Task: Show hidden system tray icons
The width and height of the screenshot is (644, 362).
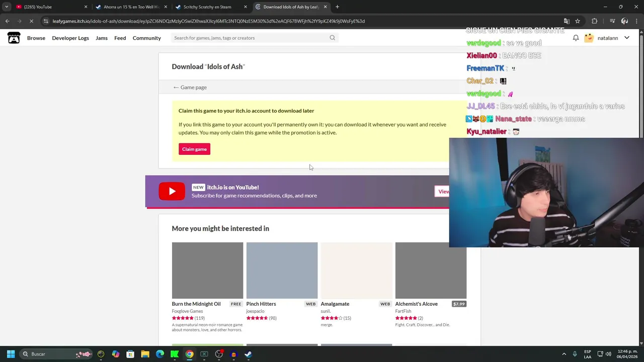Action: tap(564, 354)
